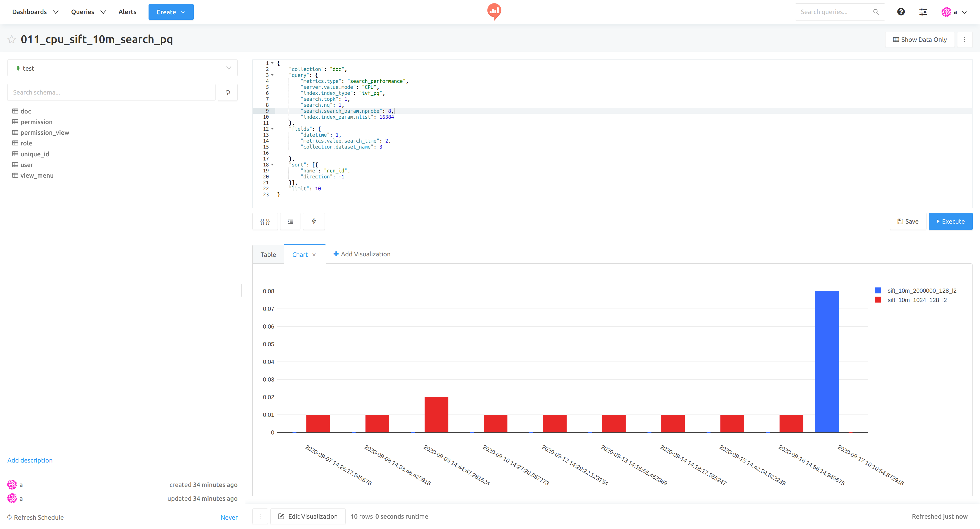Open the help question mark icon

[x=901, y=12]
